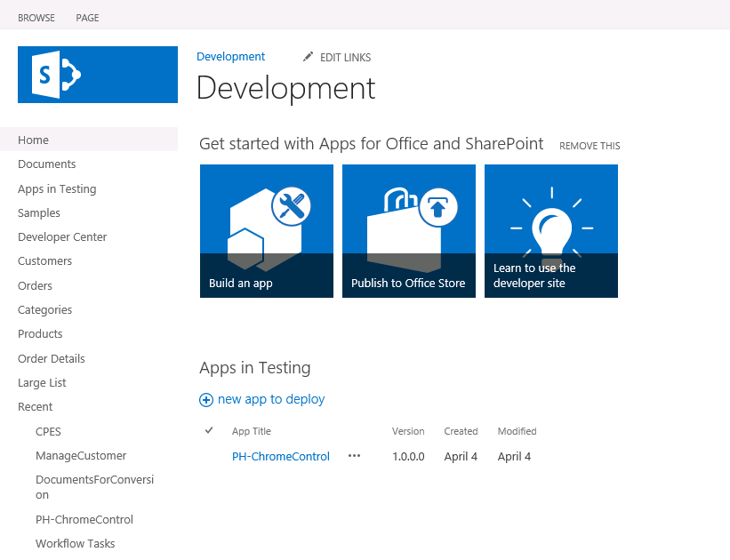Open CPES under the Recent section

48,431
